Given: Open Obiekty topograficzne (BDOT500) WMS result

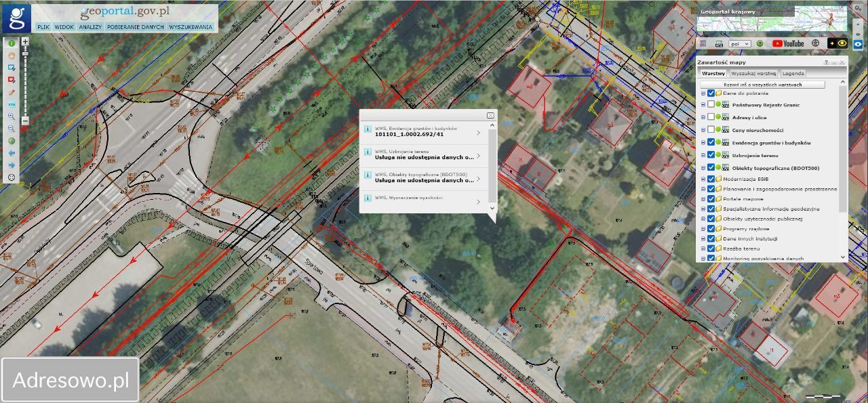Looking at the screenshot, I should click(x=424, y=178).
